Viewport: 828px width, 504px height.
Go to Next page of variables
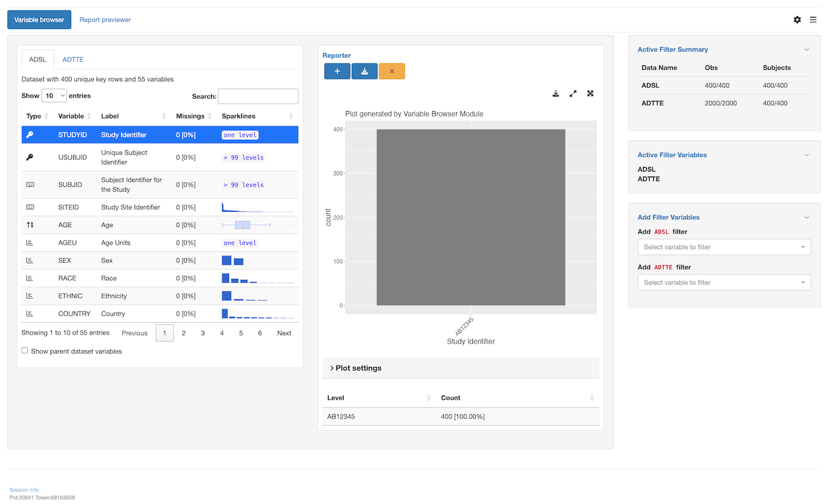[x=284, y=333]
